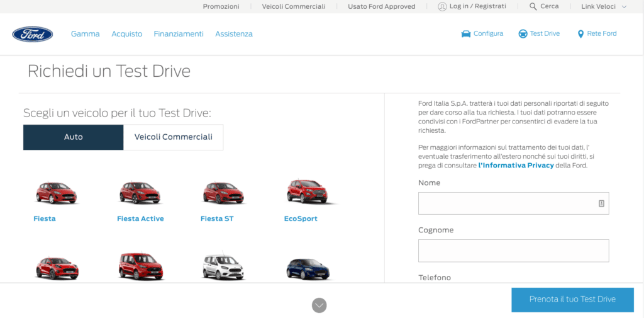The width and height of the screenshot is (644, 318).
Task: Select the white van thumbnail
Action: click(x=225, y=267)
